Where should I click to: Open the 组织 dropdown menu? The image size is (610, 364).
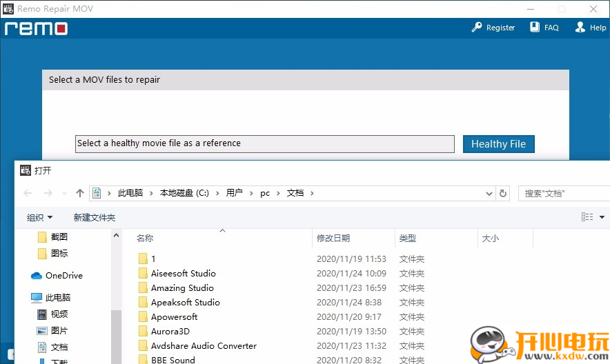(x=39, y=217)
